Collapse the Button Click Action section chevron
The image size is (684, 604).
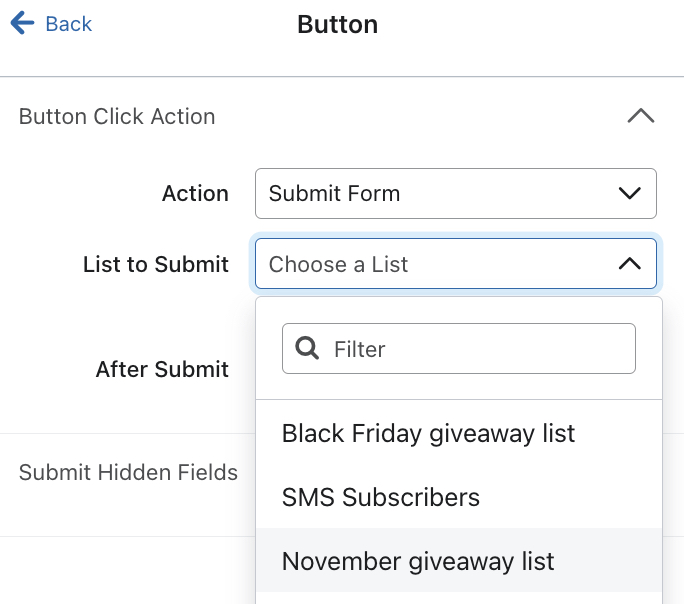640,116
